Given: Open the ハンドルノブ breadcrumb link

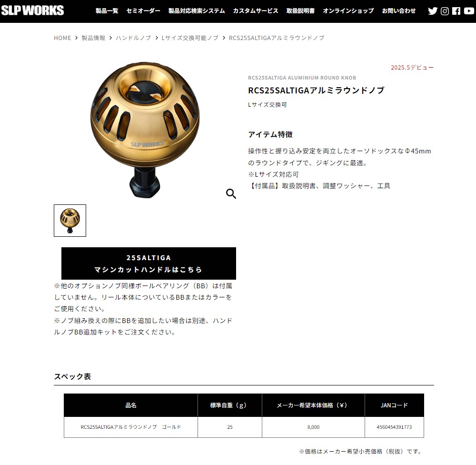Looking at the screenshot, I should point(134,38).
